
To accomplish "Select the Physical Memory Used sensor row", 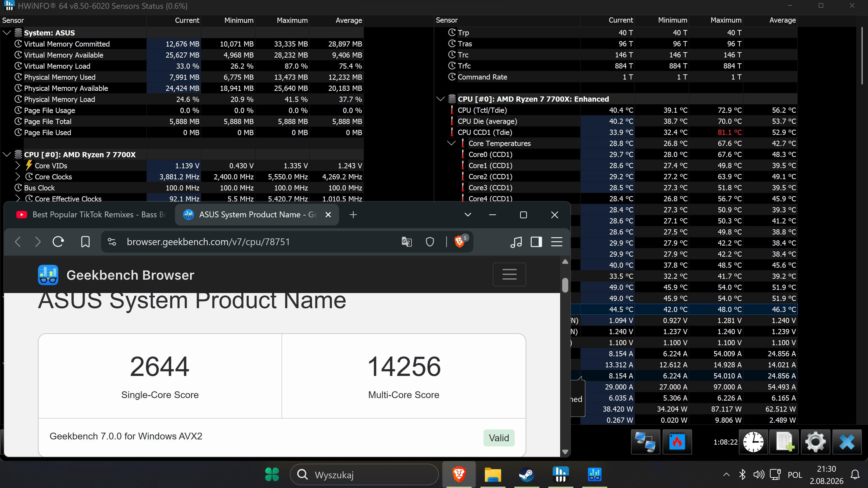I will [x=182, y=77].
